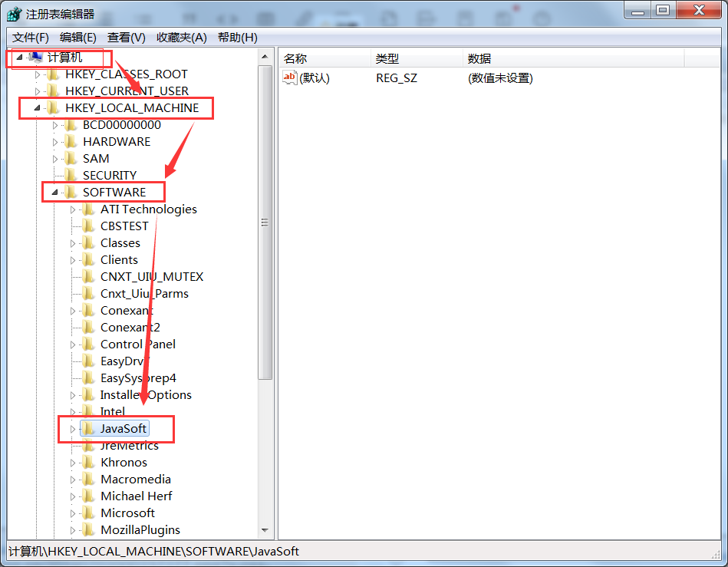Click the Conexant2 folder icon

click(x=89, y=328)
